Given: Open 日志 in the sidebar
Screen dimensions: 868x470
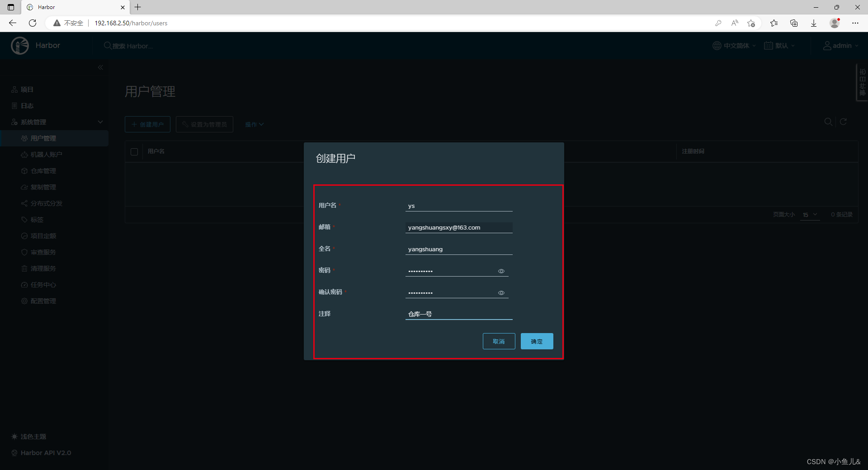Looking at the screenshot, I should (x=27, y=106).
